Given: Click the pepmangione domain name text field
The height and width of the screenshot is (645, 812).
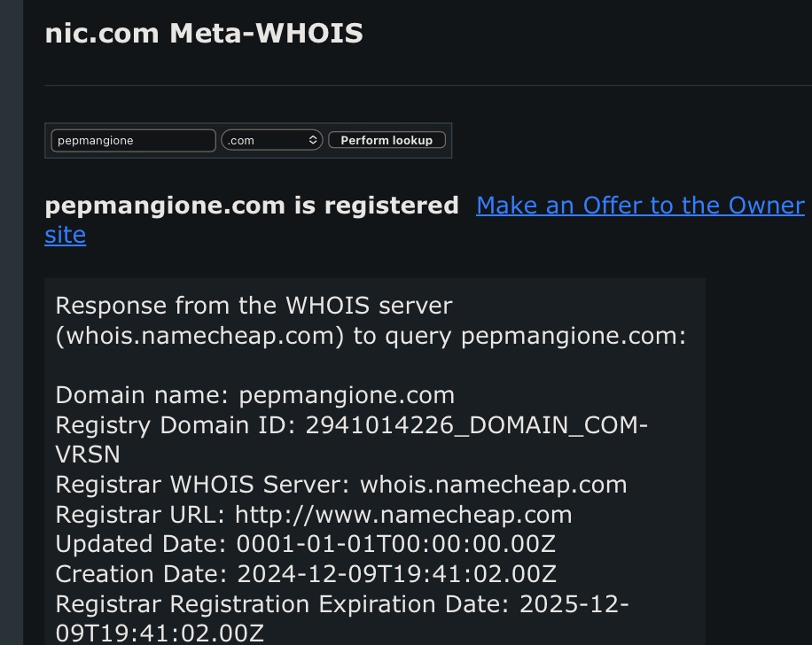Looking at the screenshot, I should pyautogui.click(x=133, y=140).
